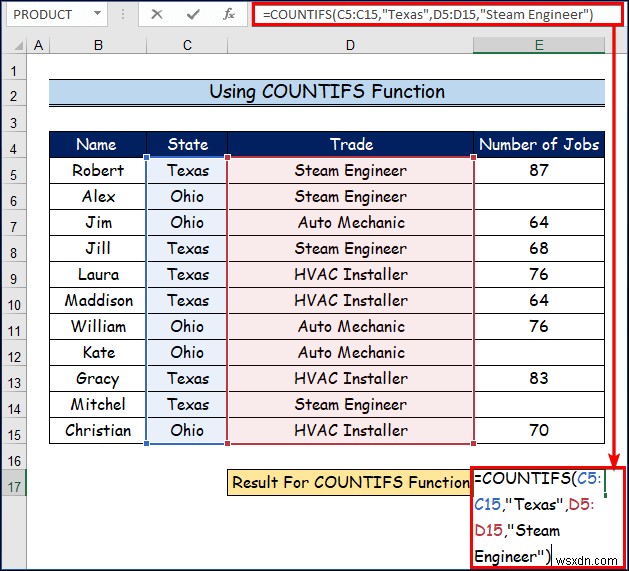
Task: Click the Select All corner triangle
Action: (18, 46)
